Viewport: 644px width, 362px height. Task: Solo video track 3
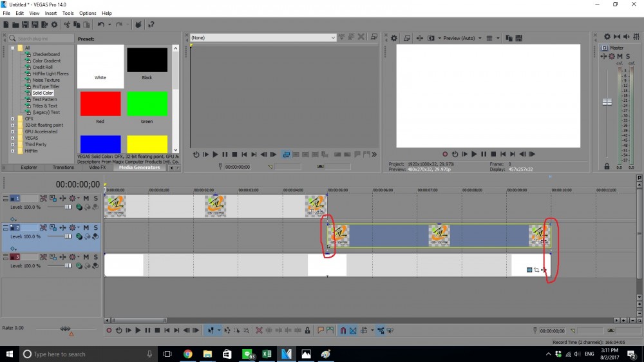pos(95,257)
